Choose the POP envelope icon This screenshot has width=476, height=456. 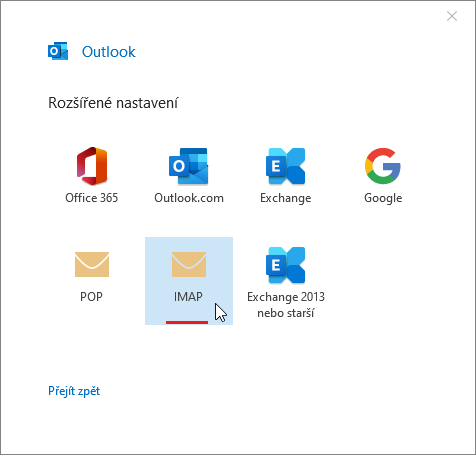92,264
